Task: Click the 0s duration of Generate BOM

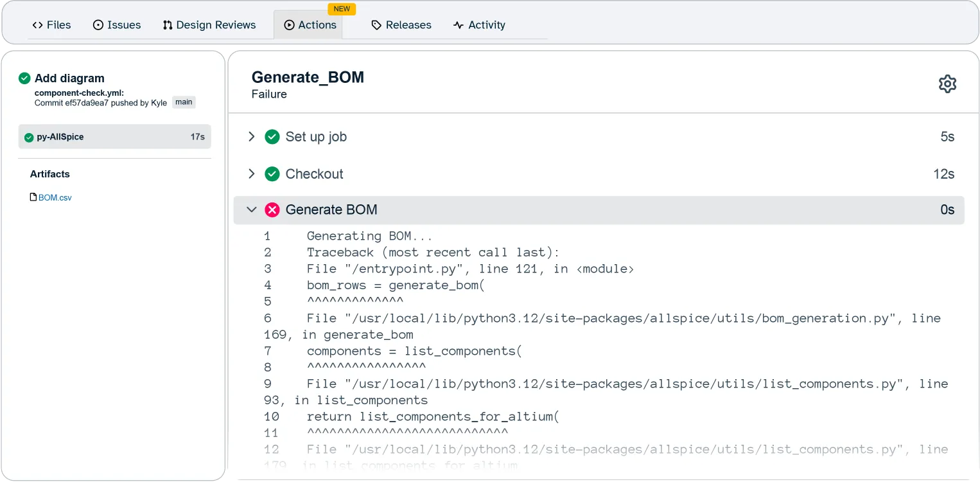Action: point(947,210)
